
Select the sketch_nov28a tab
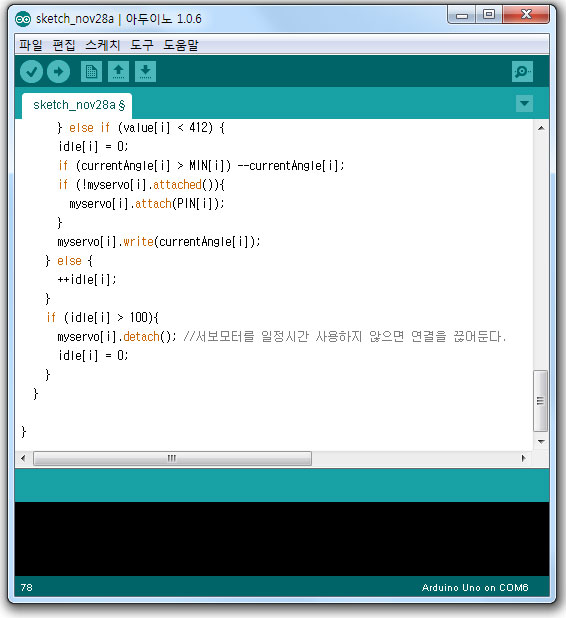point(77,106)
